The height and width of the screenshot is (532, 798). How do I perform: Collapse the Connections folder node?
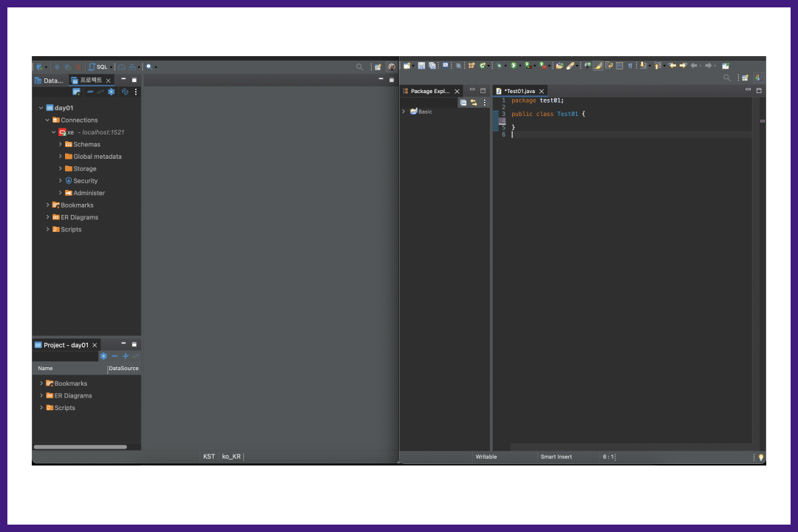pos(47,120)
